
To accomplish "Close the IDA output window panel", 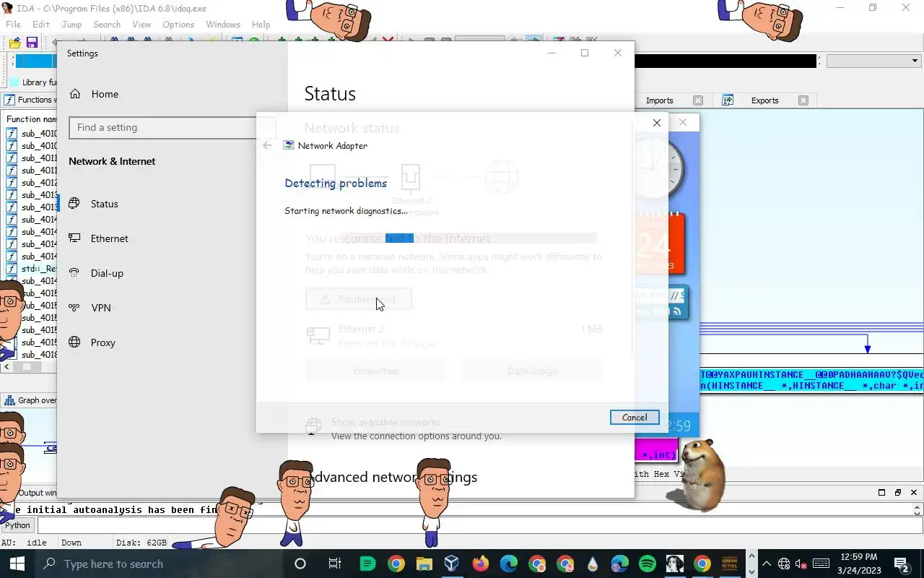I will tap(914, 492).
